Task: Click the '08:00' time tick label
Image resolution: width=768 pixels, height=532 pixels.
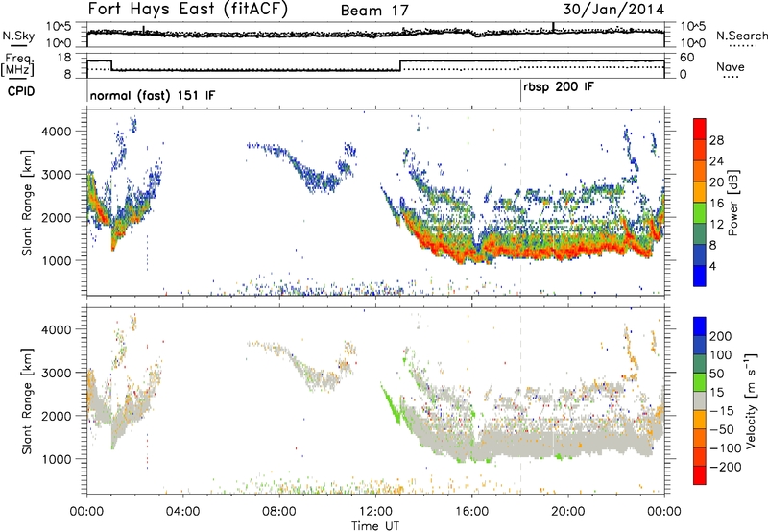Action: point(279,512)
